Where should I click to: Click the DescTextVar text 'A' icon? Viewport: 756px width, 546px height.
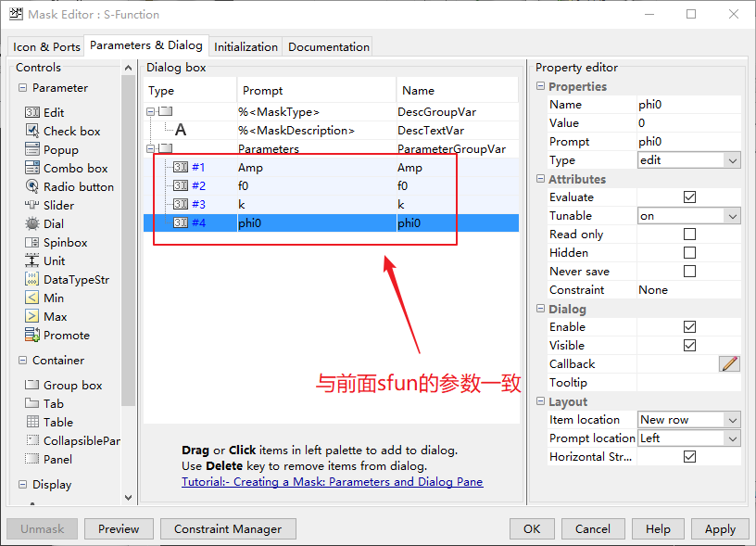(181, 130)
